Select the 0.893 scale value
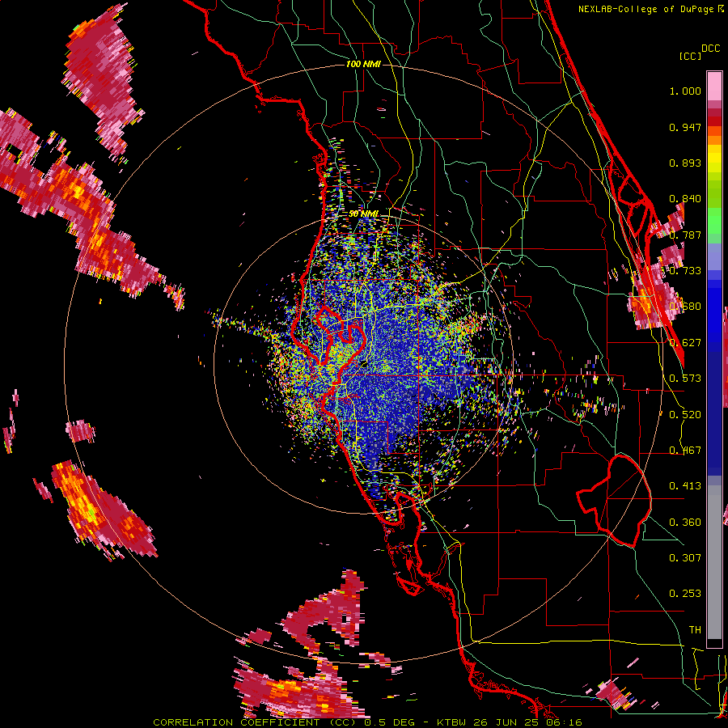This screenshot has width=728, height=728. (685, 163)
